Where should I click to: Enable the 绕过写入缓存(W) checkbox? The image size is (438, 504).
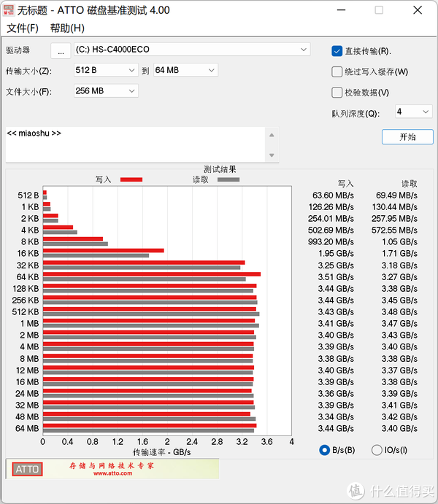pos(337,71)
